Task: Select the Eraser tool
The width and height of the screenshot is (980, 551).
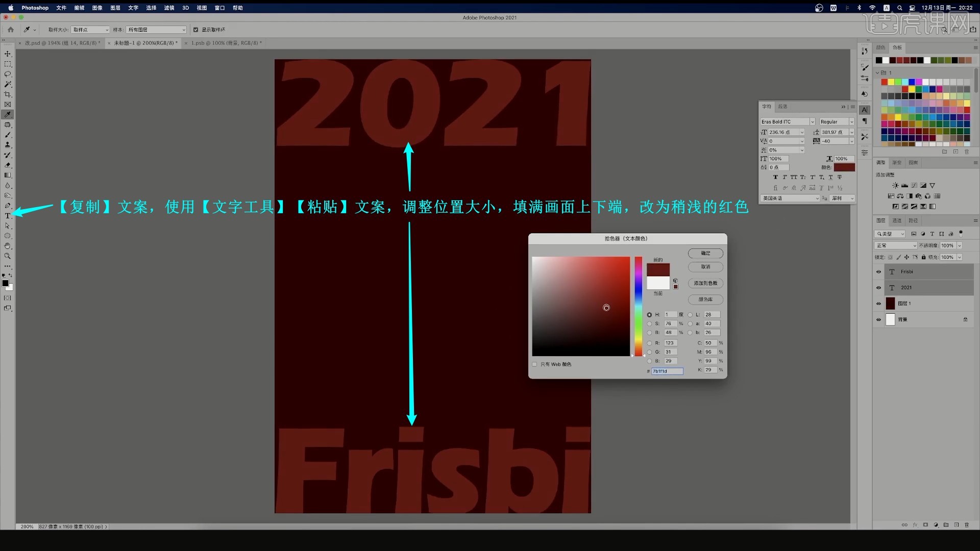Action: (x=8, y=165)
